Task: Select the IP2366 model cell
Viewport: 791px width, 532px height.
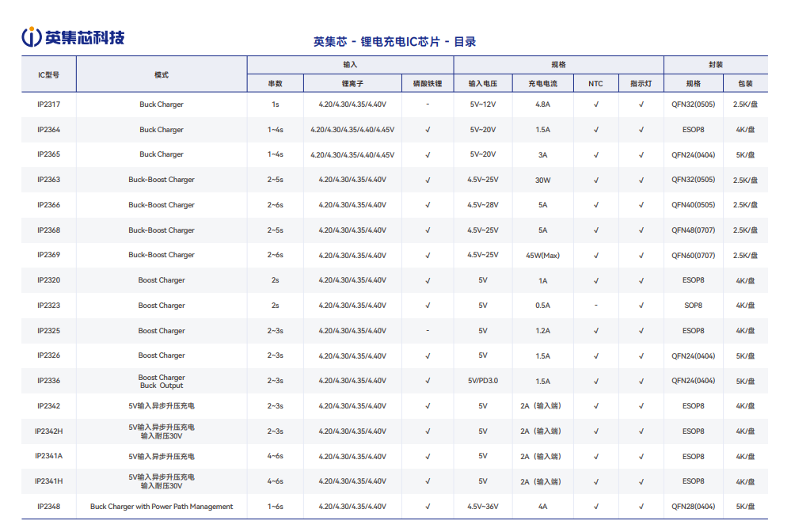Action: point(48,205)
